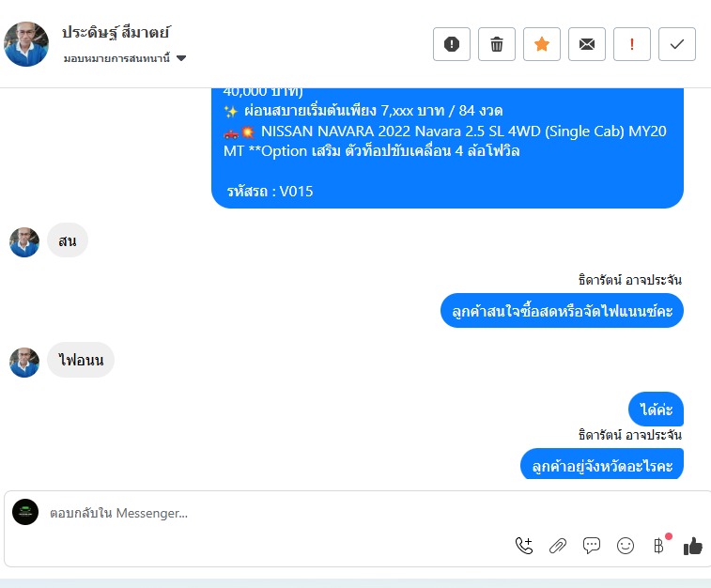
Task: Click the customer name ประดิษฐ์ สีมาตย์
Action: tap(116, 33)
